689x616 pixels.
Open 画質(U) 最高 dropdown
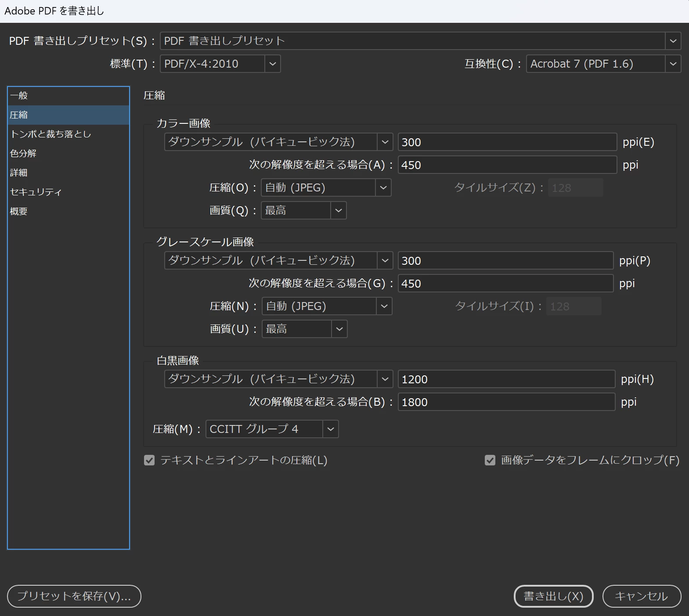tap(304, 329)
